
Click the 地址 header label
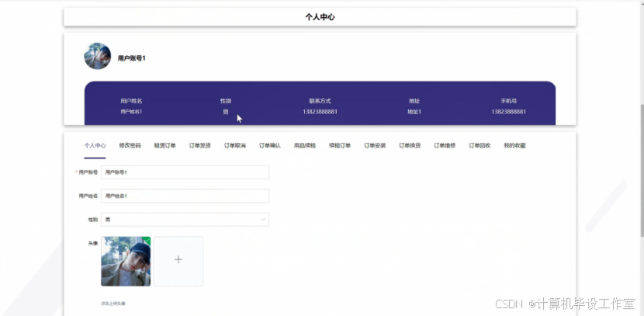click(414, 101)
